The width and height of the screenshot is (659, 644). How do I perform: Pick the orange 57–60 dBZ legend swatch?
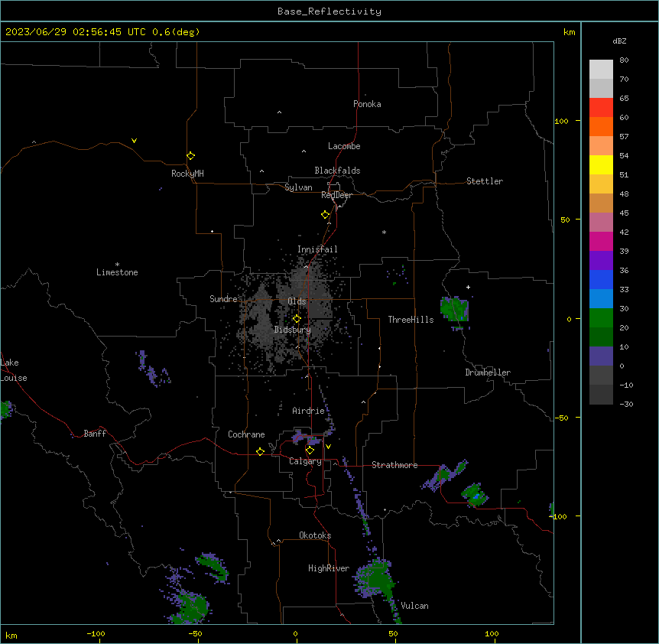click(x=601, y=126)
